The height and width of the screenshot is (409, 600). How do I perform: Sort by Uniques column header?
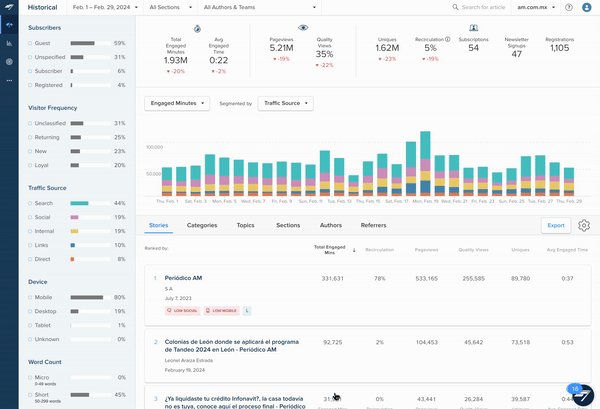(520, 250)
